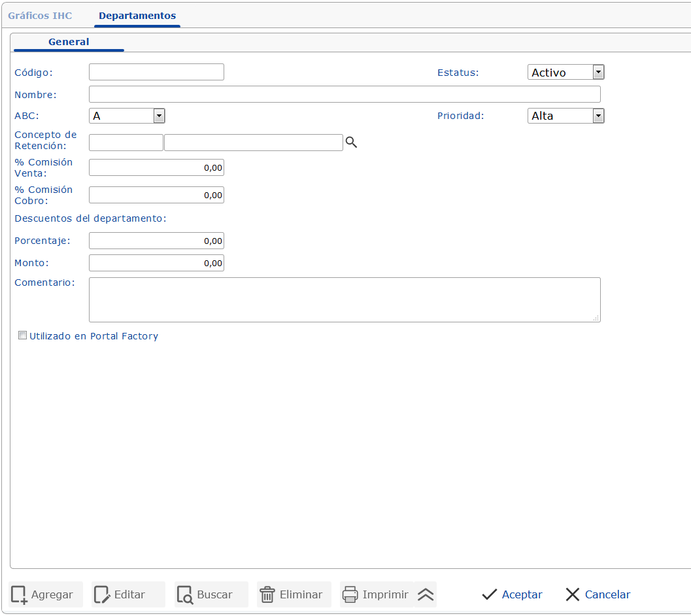691x616 pixels.
Task: Select the General sub-tab
Action: pyautogui.click(x=69, y=42)
